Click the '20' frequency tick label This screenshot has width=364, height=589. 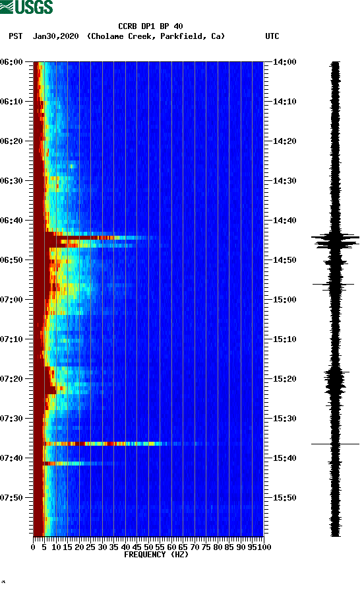(79, 547)
